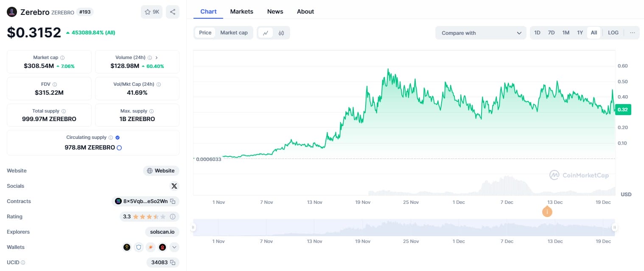Expand Volume (24h) details arrow
The height and width of the screenshot is (271, 644).
157,57
